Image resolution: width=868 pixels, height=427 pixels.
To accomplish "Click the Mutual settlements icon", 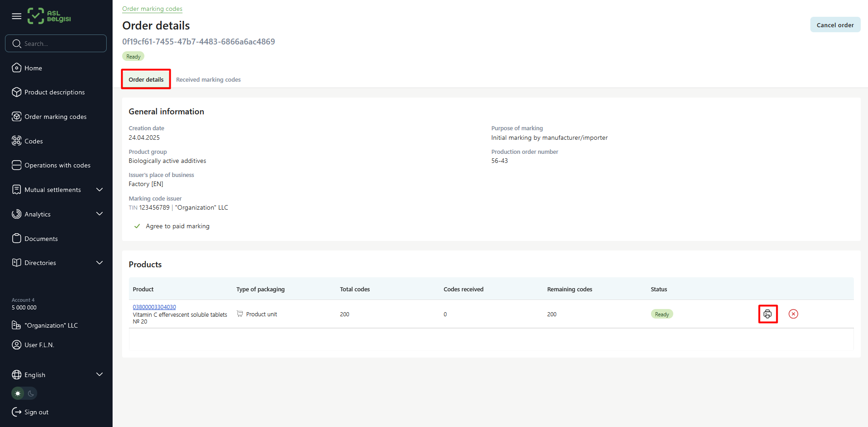I will point(17,190).
